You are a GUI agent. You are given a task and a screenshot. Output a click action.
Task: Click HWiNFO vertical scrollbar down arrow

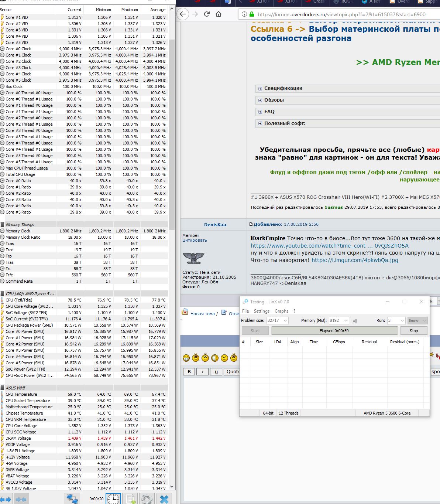click(x=172, y=487)
